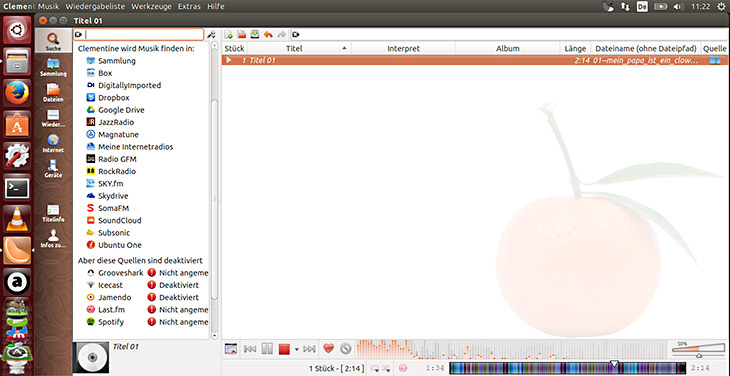
Task: Create a new playlist with the toolbar icon
Action: (x=229, y=34)
